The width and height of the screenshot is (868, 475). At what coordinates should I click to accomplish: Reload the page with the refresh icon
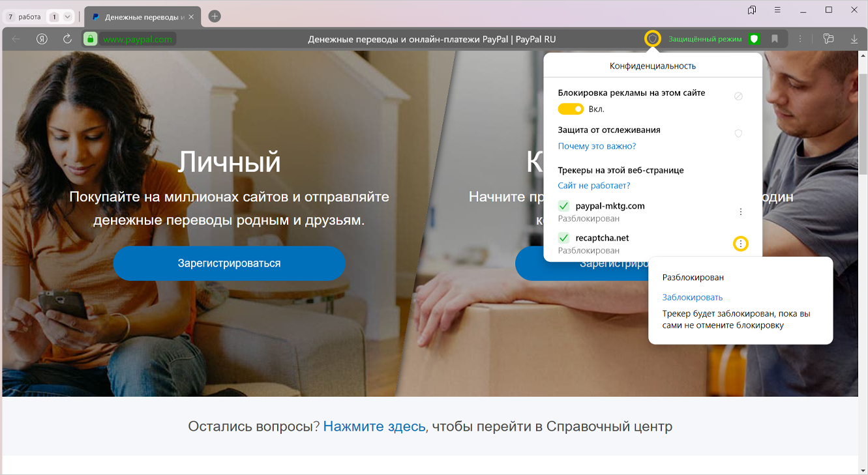point(67,39)
